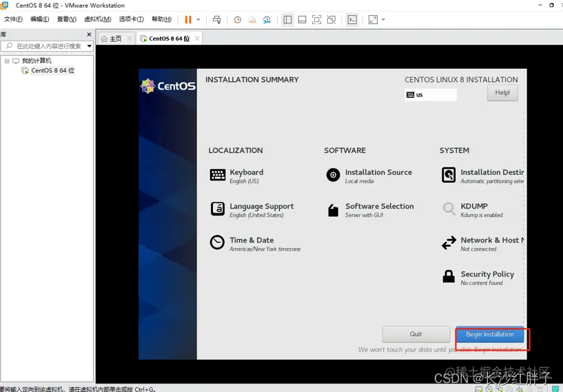Click the us keyboard layout indicator

pos(431,95)
